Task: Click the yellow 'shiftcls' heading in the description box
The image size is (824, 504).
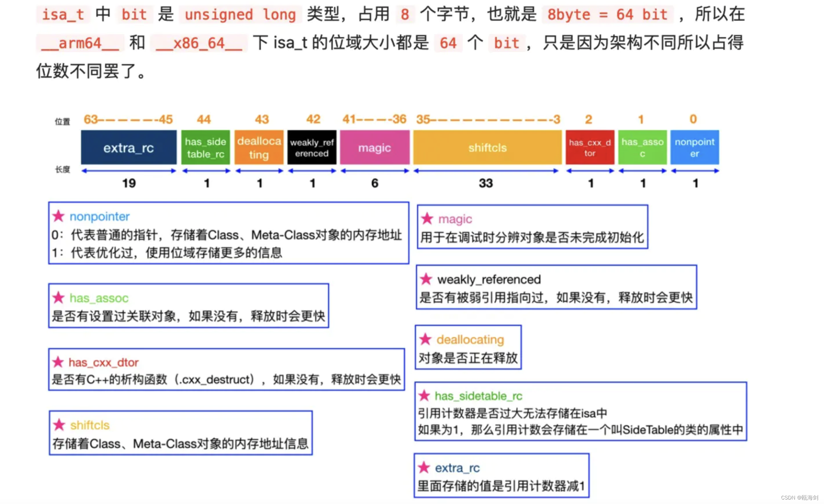Action: click(x=90, y=425)
